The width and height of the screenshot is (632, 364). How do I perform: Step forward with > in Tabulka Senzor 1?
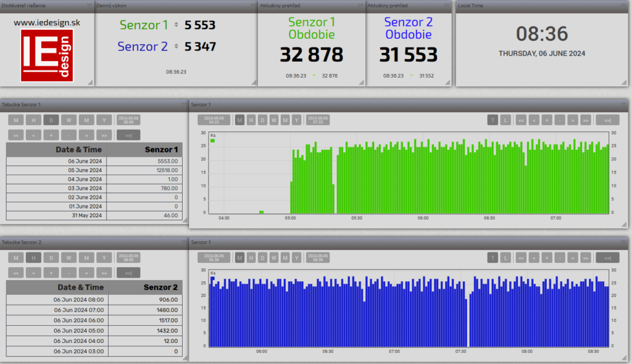coord(86,135)
